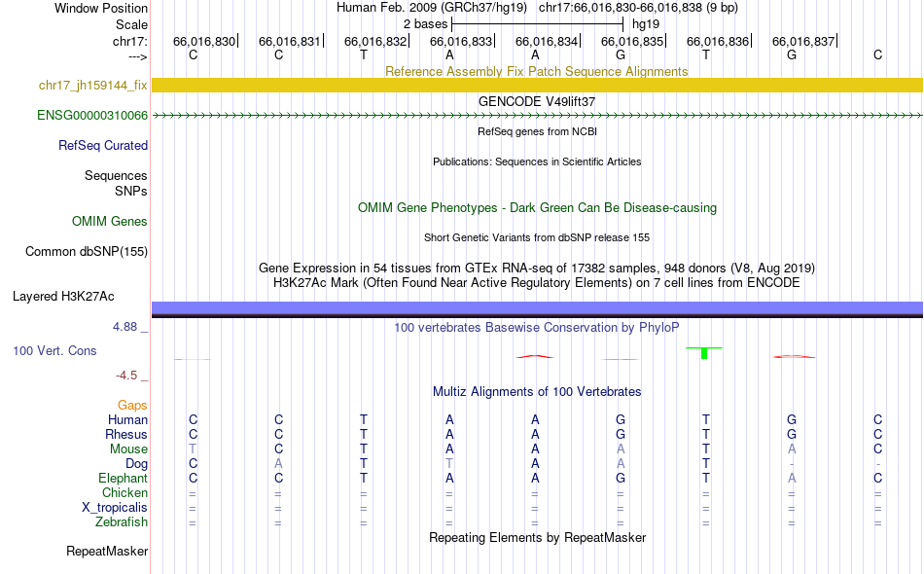Click coordinate label 66,016,832

pyautogui.click(x=375, y=41)
